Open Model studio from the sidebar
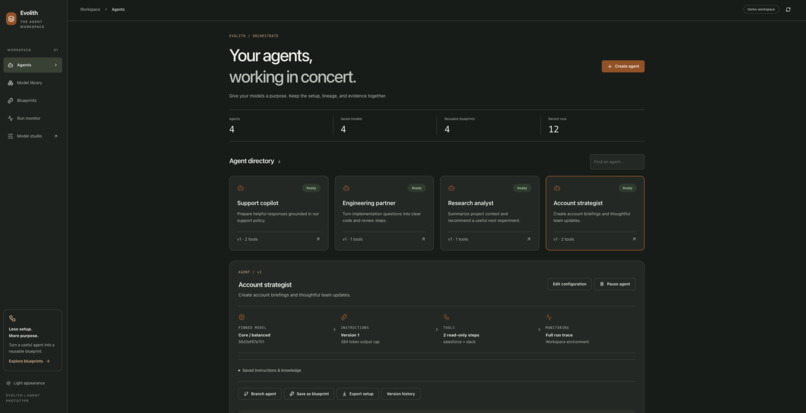 tap(33, 136)
